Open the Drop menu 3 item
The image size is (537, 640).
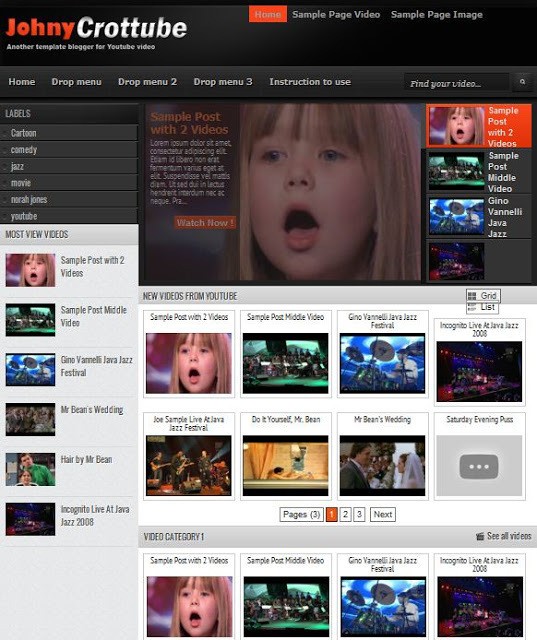(x=223, y=82)
